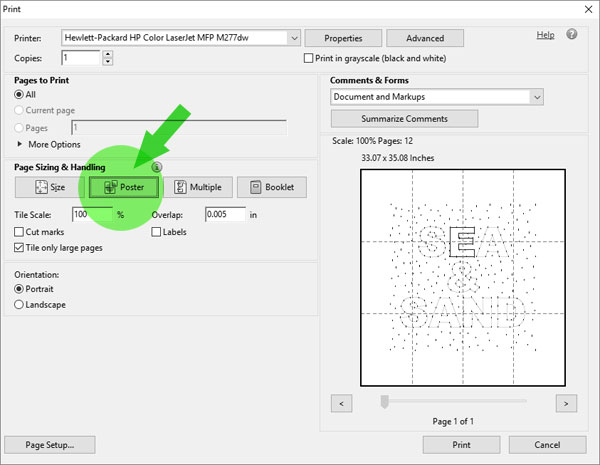Open the Printer selection dropdown
Viewport: 600px width, 465px height.
tap(294, 38)
